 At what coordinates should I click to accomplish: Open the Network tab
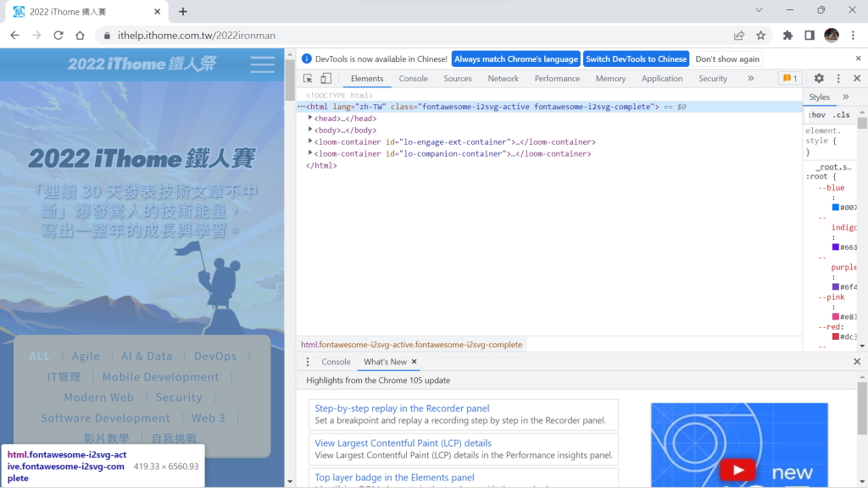[504, 79]
